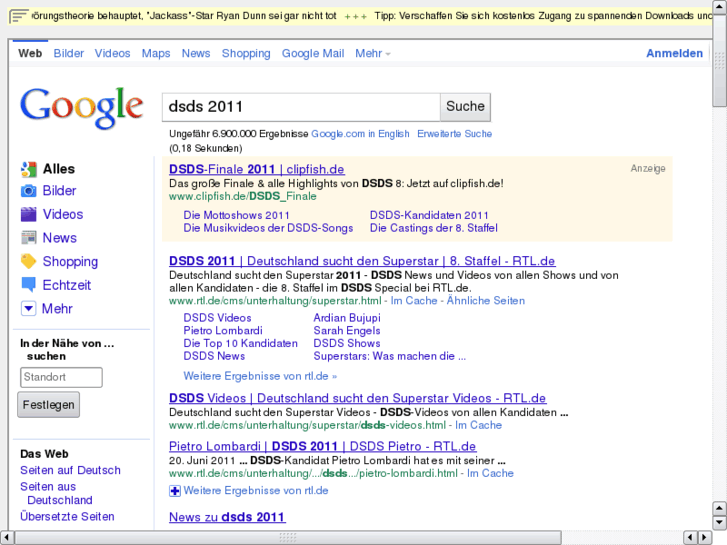Open Shopping via the price tag icon
This screenshot has height=545, width=727.
click(28, 261)
